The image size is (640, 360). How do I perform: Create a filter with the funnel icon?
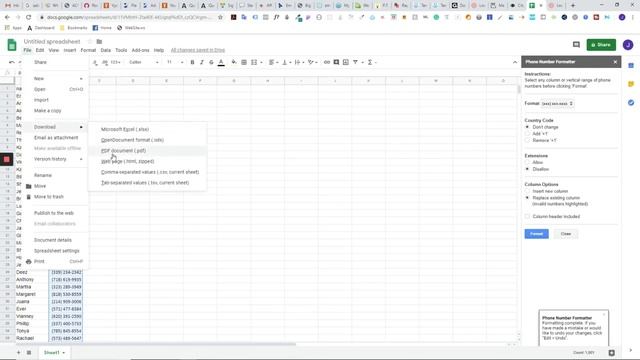pos(357,62)
